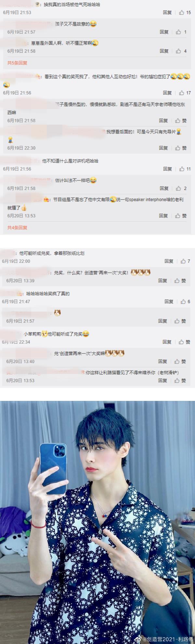The width and height of the screenshot is (195, 644).
Task: Expand the 共4条回复 replies thread
Action: 17,228
